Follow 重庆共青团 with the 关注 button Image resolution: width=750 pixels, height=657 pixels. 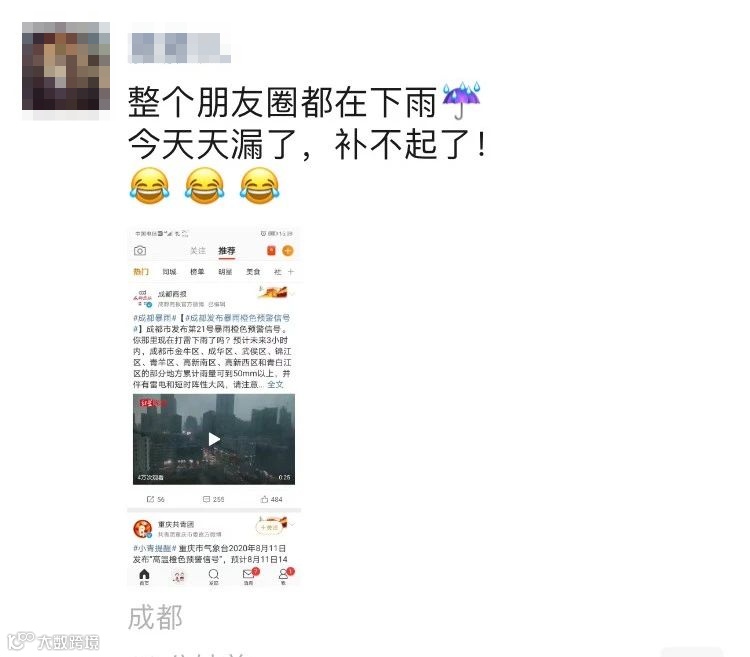(269, 527)
